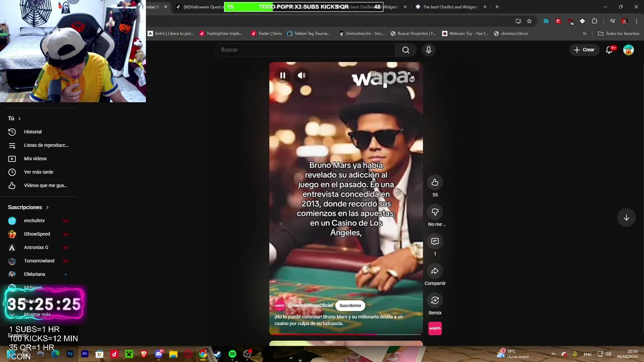
Task: Open the Tomorrowland subscription
Action: click(x=38, y=261)
